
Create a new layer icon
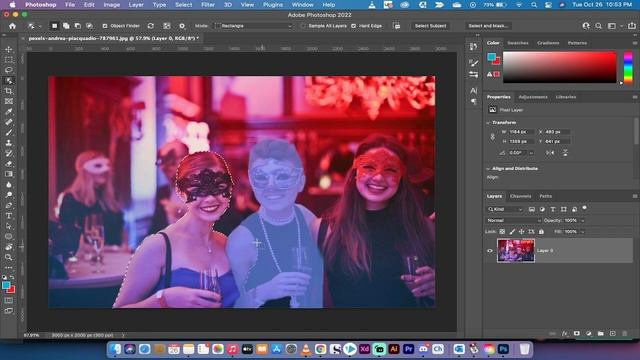tap(613, 333)
